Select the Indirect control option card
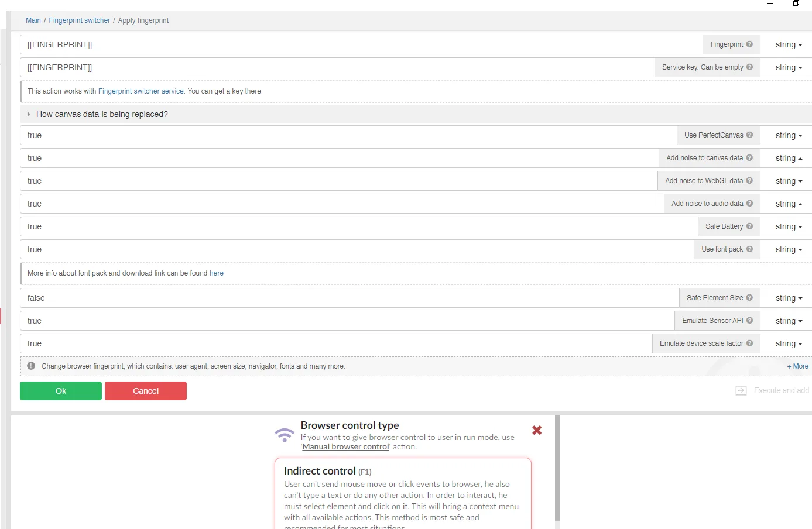Image resolution: width=812 pixels, height=529 pixels. pyautogui.click(x=403, y=493)
